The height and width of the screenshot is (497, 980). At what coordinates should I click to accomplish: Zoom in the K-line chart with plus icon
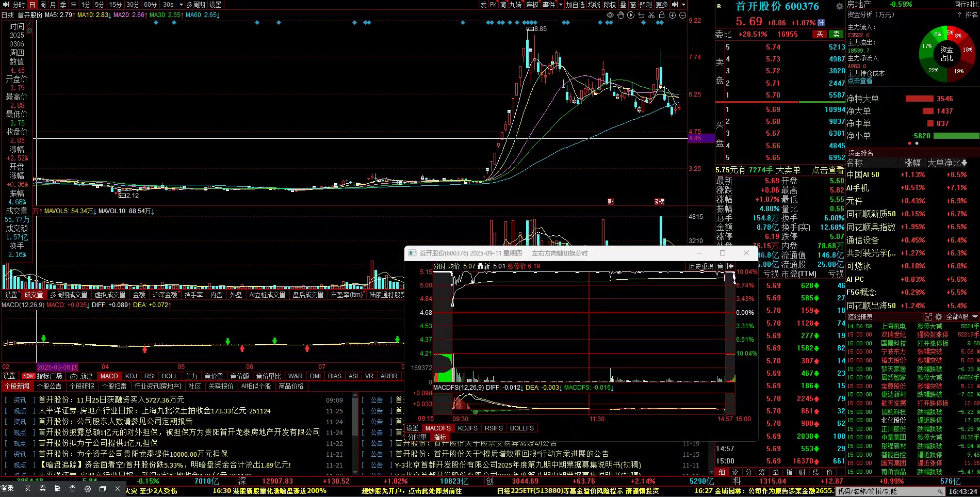[x=672, y=15]
